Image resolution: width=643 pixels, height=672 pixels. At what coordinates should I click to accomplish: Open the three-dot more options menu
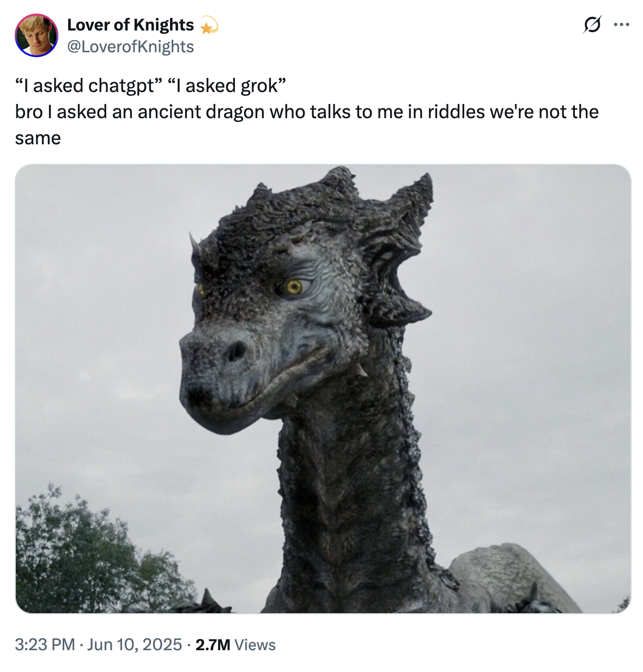coord(621,25)
